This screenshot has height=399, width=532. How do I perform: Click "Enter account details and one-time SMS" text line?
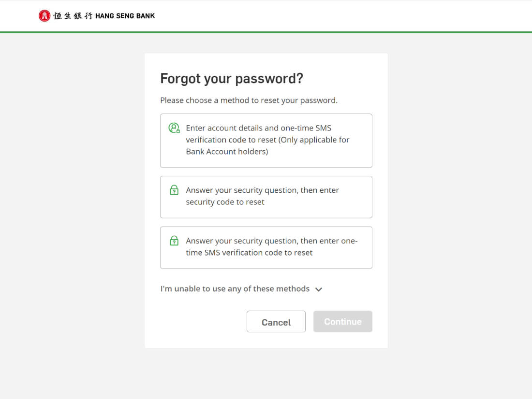coord(259,128)
